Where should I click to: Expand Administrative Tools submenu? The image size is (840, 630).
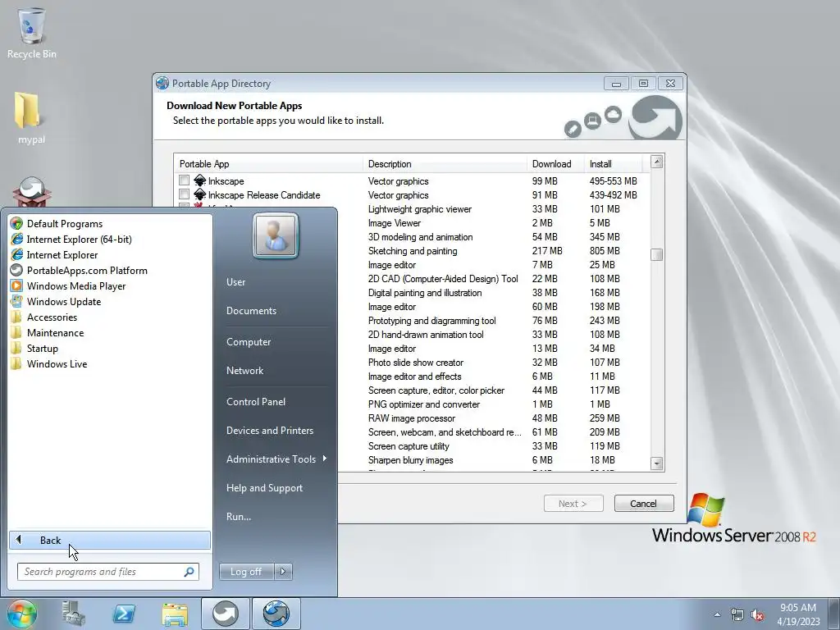pyautogui.click(x=276, y=459)
